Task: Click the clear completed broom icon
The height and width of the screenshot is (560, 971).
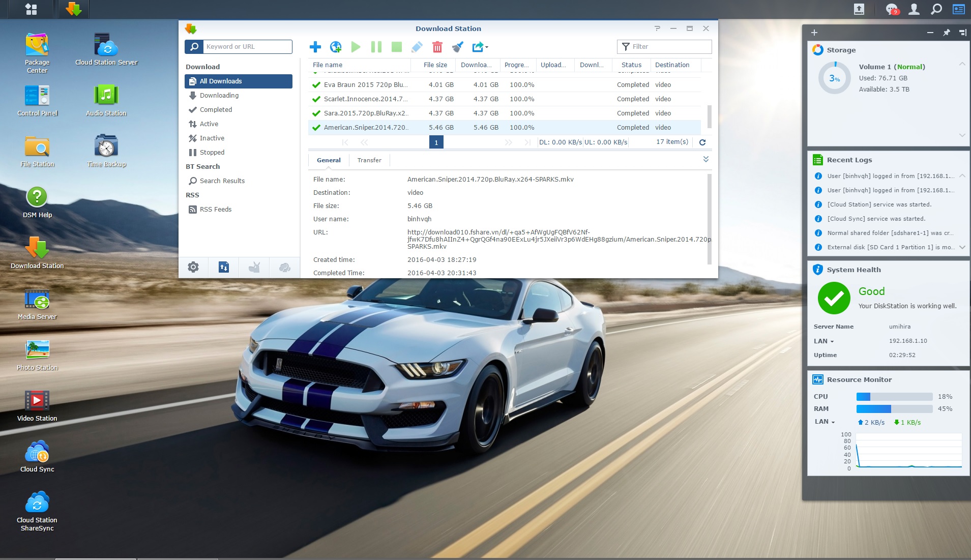Action: (458, 47)
